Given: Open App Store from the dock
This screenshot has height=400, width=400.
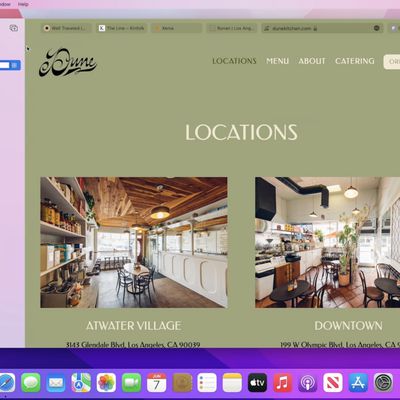Looking at the screenshot, I should pyautogui.click(x=358, y=382).
